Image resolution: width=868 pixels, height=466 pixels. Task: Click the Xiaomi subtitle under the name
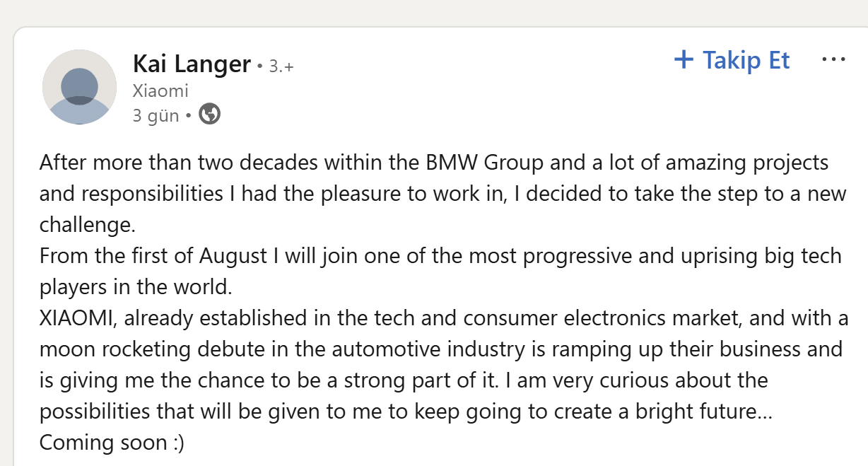tap(160, 91)
